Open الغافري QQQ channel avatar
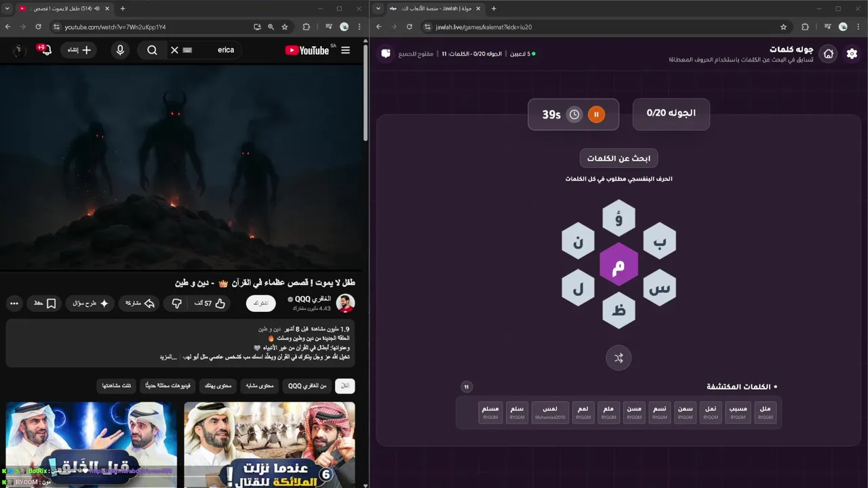The width and height of the screenshot is (868, 488). tap(345, 303)
